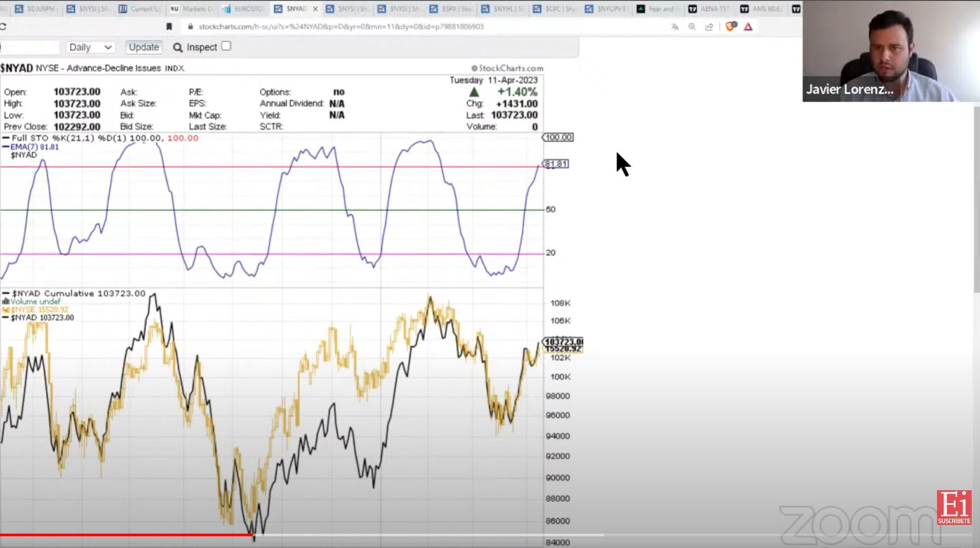Click the zoom magnifier icon in address bar
The image size is (980, 548).
[x=692, y=26]
